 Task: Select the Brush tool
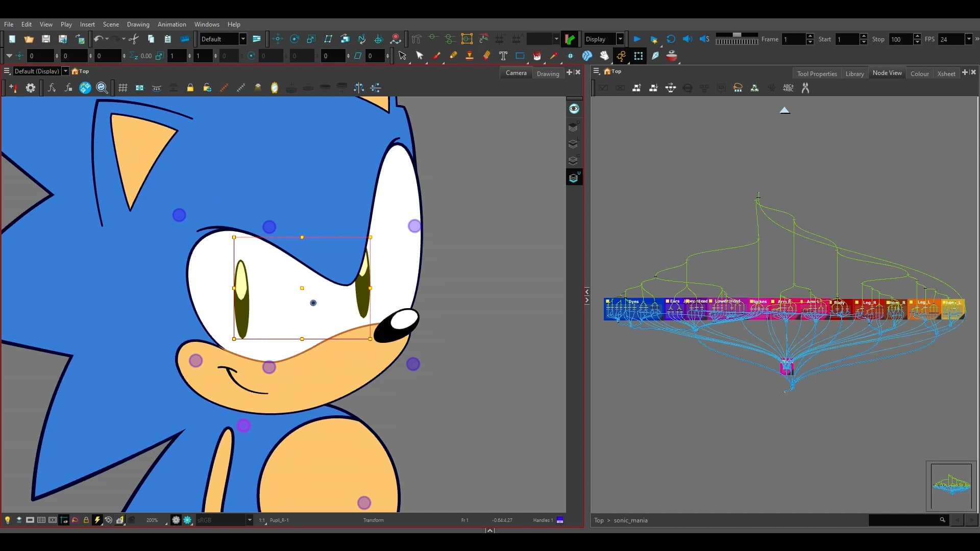(x=436, y=56)
